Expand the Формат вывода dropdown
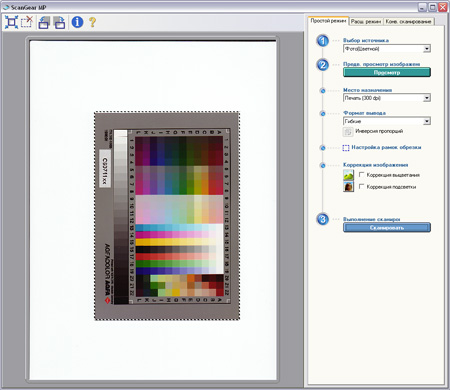The image size is (450, 390). (427, 121)
